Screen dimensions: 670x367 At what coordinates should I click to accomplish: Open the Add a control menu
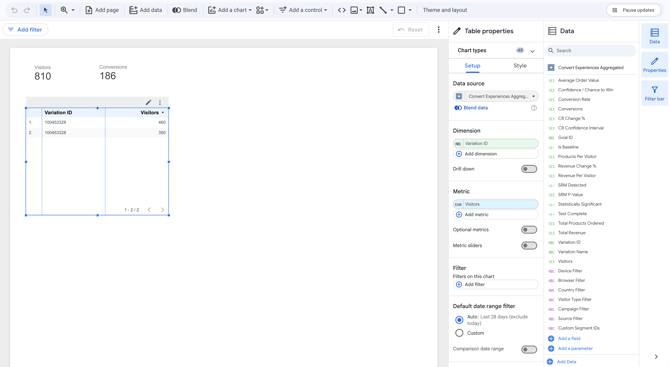click(303, 10)
